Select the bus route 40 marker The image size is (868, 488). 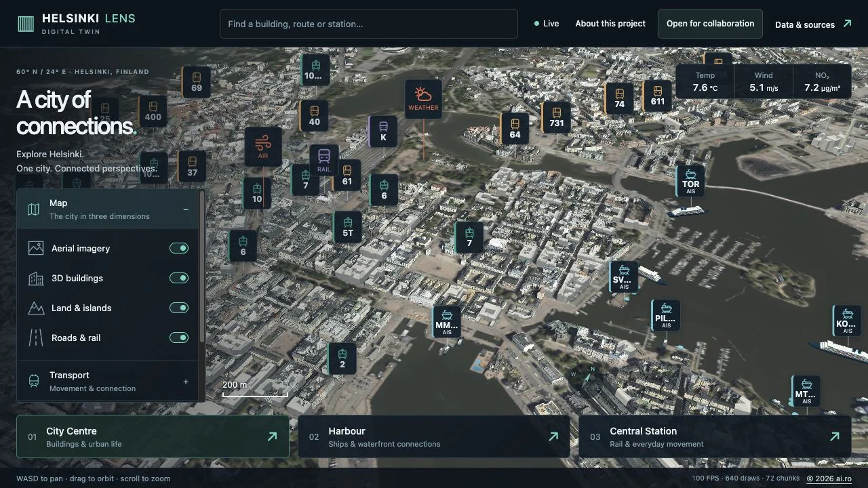tap(314, 116)
